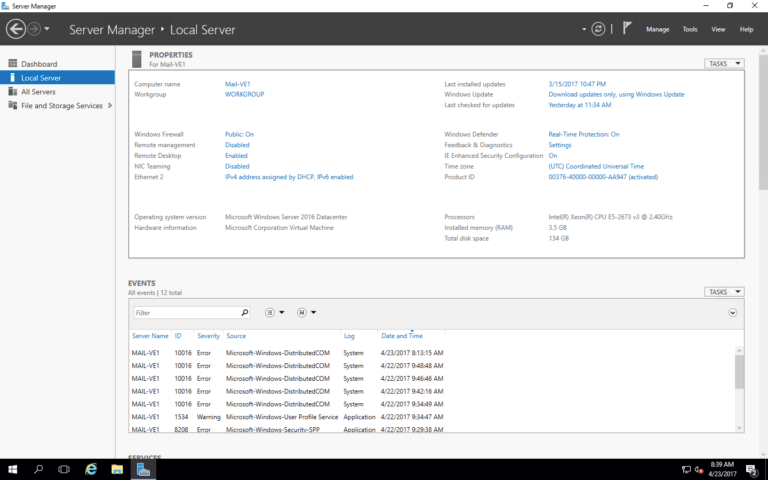Image resolution: width=768 pixels, height=480 pixels.
Task: Expand File and Storage Services arrow
Action: (x=110, y=105)
